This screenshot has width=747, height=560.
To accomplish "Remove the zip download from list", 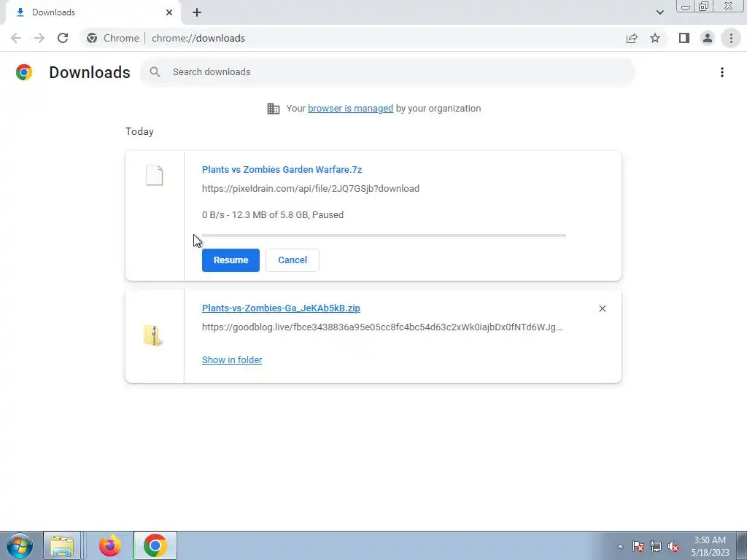I will pos(602,308).
